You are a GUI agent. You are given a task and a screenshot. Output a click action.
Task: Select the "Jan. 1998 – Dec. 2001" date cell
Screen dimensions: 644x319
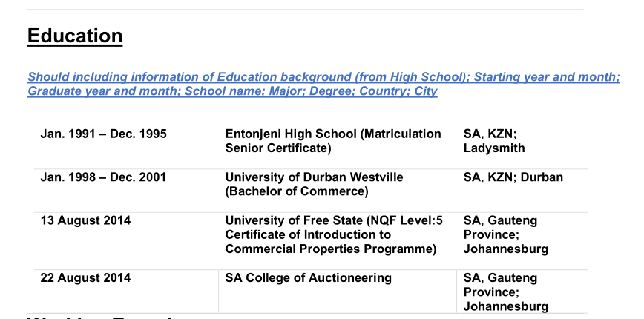[x=103, y=177]
